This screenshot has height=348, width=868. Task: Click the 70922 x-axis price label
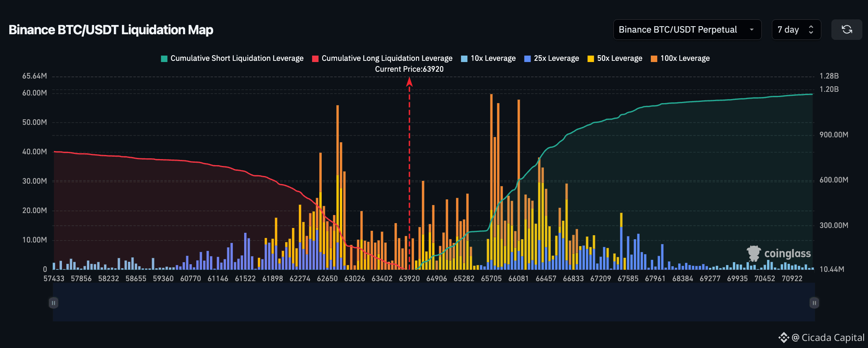(x=792, y=279)
